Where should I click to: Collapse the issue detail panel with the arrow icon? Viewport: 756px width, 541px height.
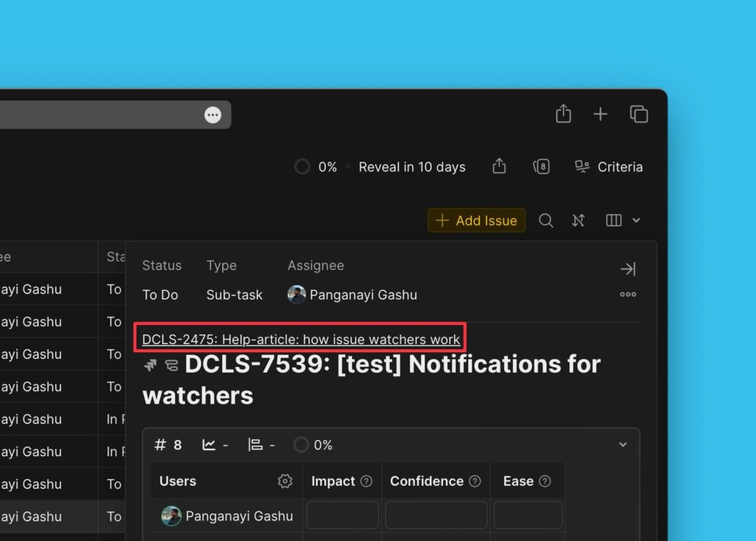pos(628,269)
